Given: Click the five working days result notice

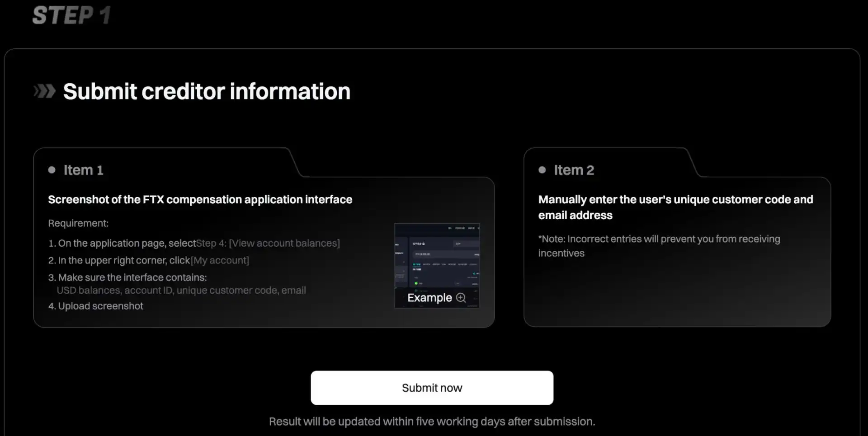Looking at the screenshot, I should (x=432, y=421).
